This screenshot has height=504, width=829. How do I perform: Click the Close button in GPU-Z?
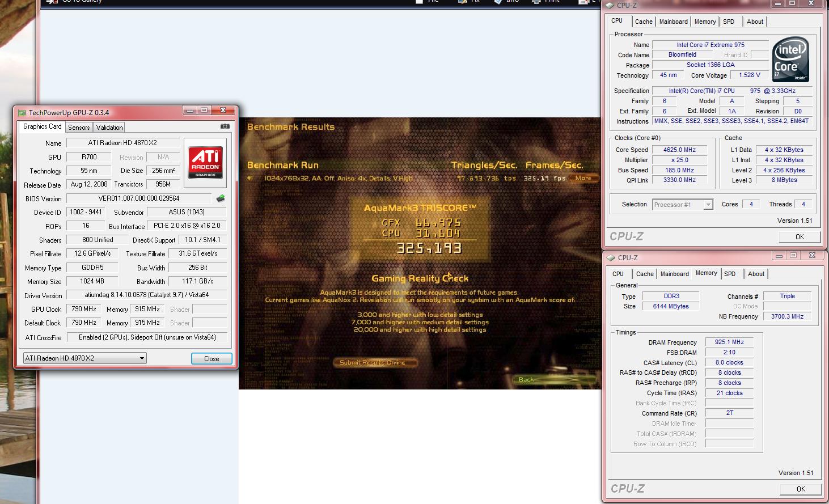click(x=212, y=359)
